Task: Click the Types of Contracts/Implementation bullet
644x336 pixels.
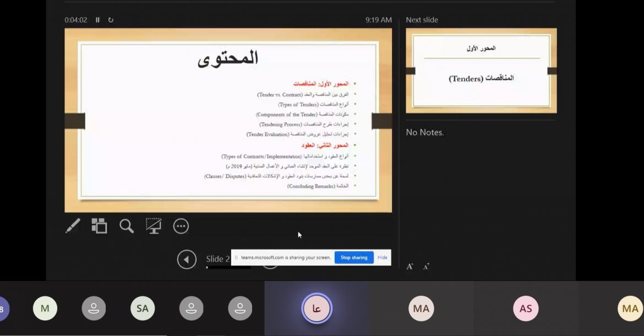Action: coord(285,156)
